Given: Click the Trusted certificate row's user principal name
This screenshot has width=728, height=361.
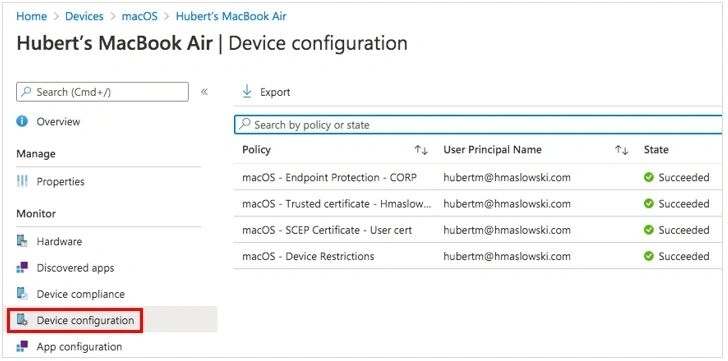Looking at the screenshot, I should click(507, 204).
